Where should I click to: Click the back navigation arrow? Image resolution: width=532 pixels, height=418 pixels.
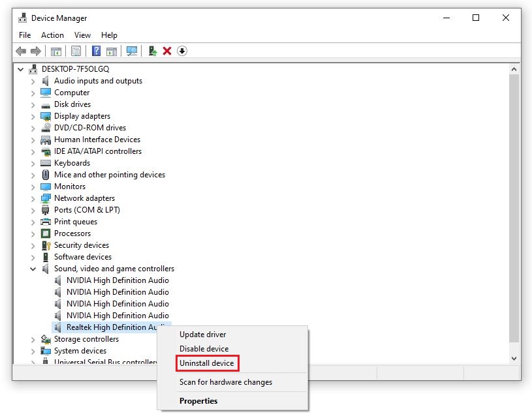(x=21, y=51)
